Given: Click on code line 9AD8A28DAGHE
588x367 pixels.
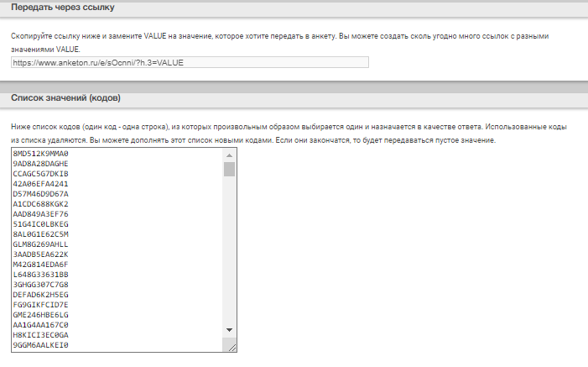Looking at the screenshot, I should tap(40, 164).
